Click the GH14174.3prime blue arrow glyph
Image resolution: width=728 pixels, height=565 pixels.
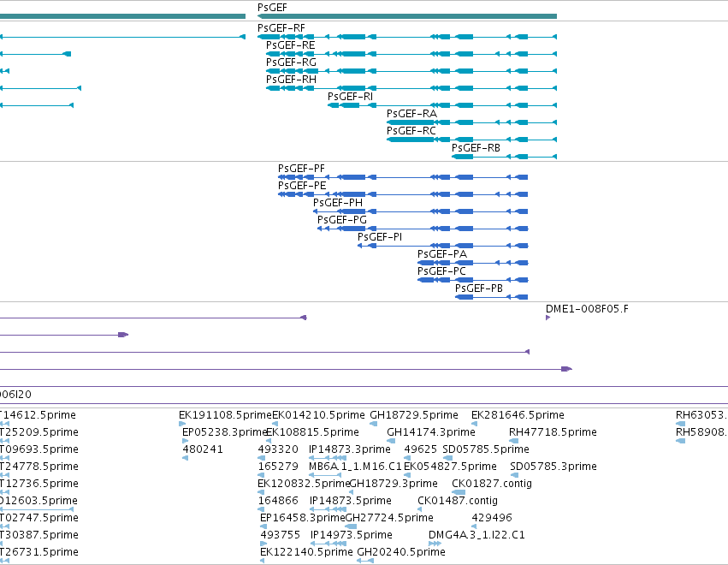392,441
